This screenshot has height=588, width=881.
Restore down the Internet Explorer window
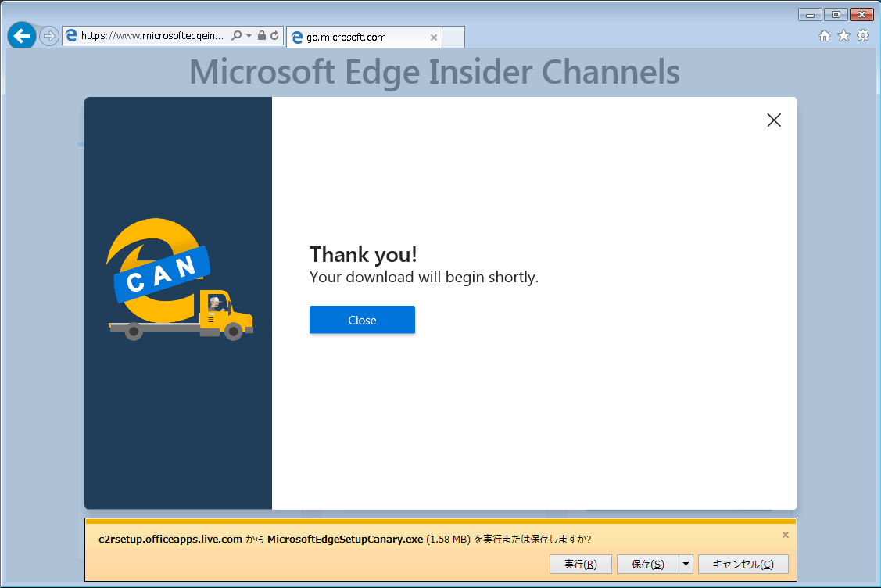(x=836, y=15)
